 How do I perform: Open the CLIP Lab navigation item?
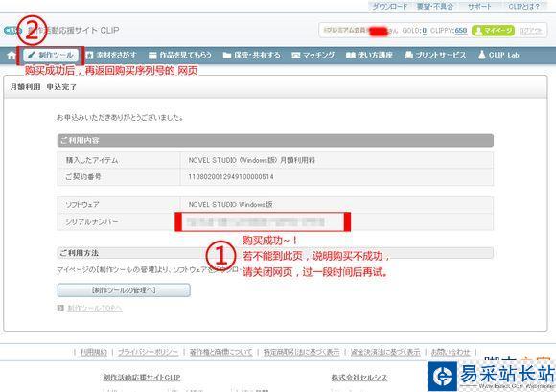tap(498, 55)
